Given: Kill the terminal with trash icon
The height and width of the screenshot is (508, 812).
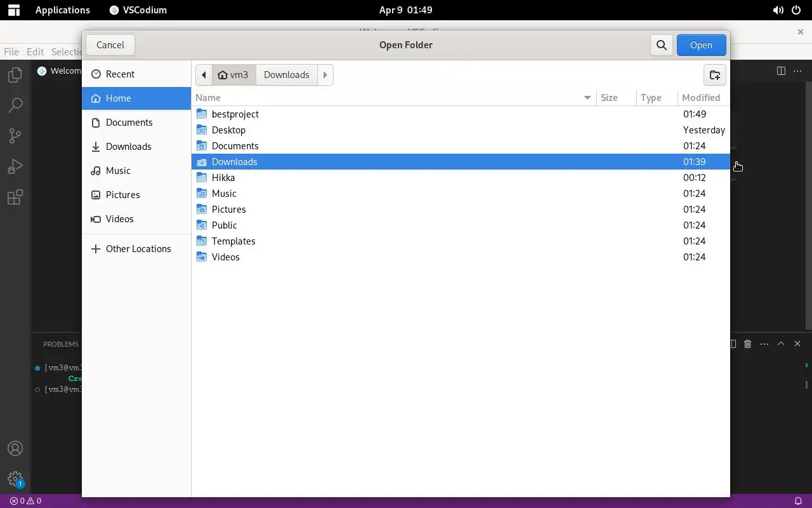Looking at the screenshot, I should (x=747, y=344).
